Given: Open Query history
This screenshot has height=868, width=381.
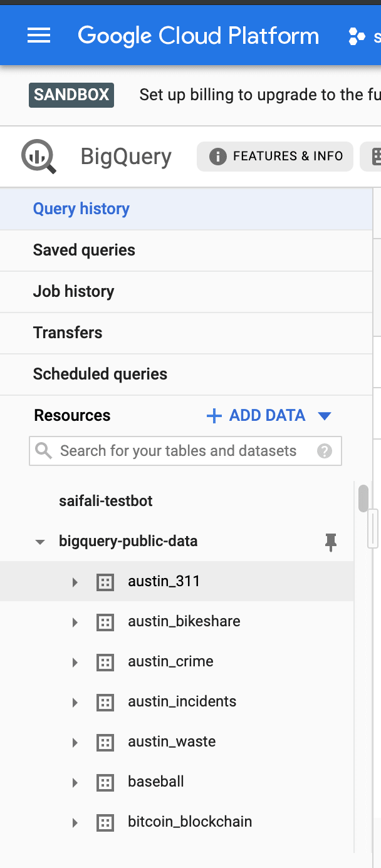Looking at the screenshot, I should click(81, 209).
